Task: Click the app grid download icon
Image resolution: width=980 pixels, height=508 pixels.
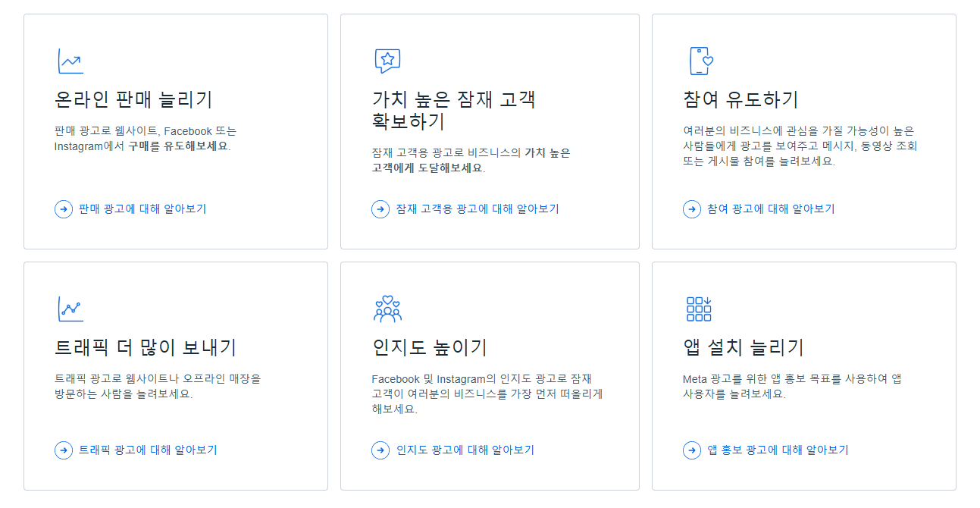Action: [699, 309]
